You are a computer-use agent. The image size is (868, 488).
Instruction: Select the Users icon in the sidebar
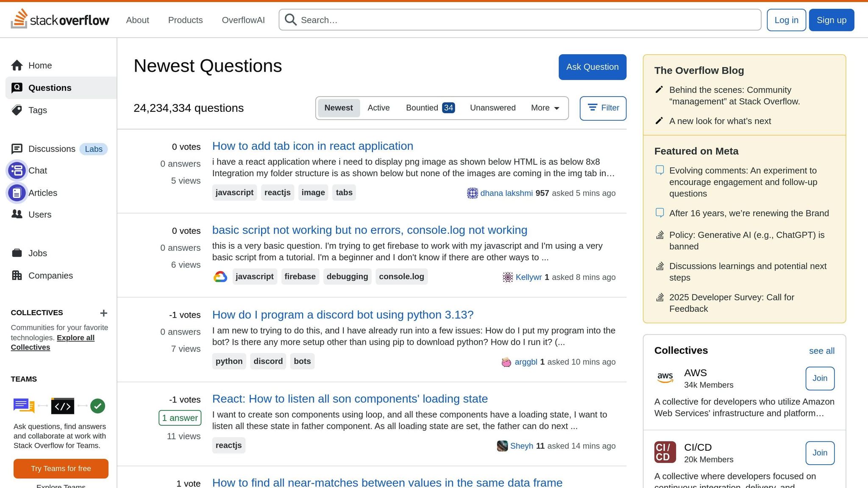(x=17, y=214)
